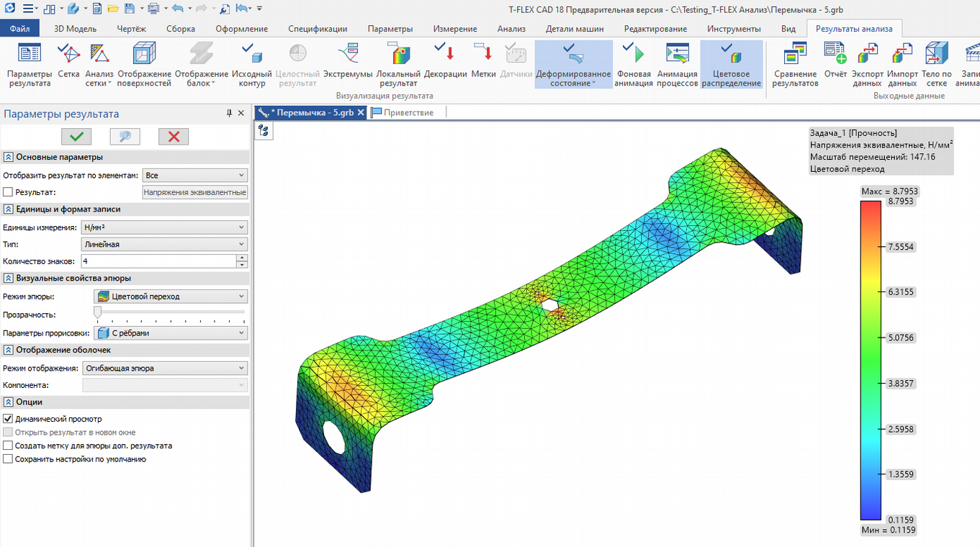Screen dimensions: 980x547
Task: Open the Режим отображения dropdown
Action: 164,368
